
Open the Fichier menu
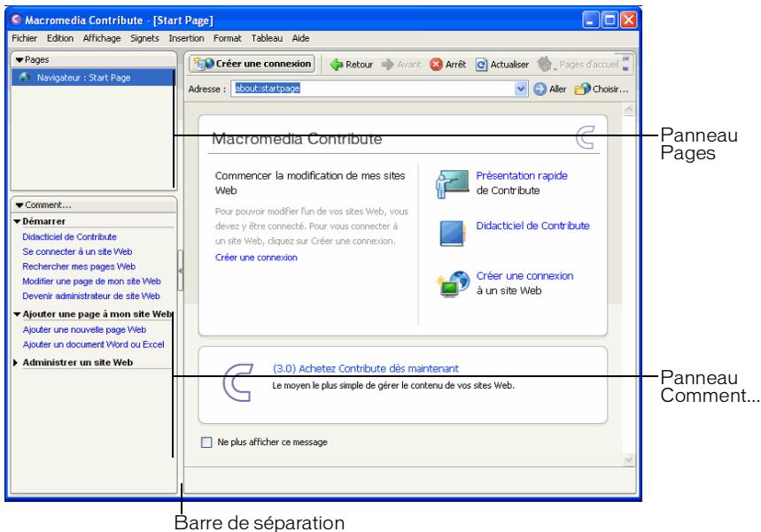click(24, 38)
